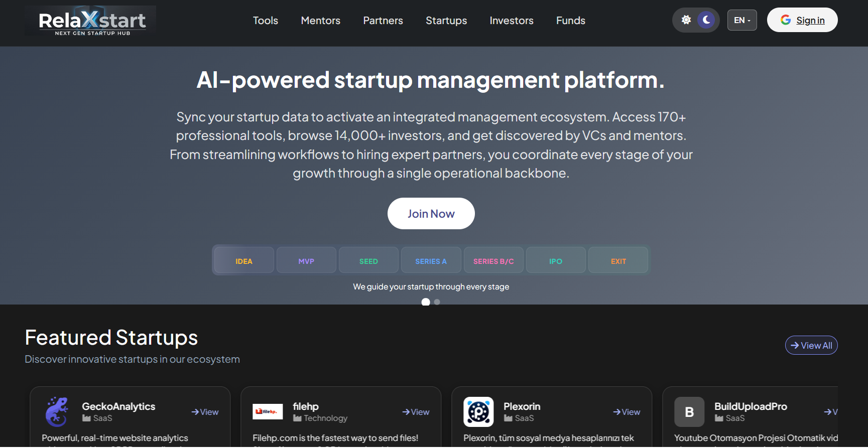Show the second carousel slide dot
The image size is (868, 448).
[437, 302]
